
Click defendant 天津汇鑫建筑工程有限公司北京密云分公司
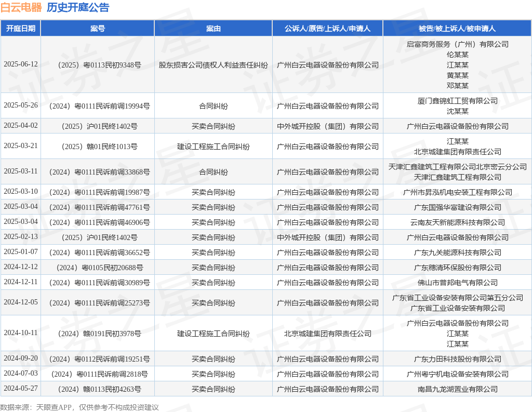457,167
